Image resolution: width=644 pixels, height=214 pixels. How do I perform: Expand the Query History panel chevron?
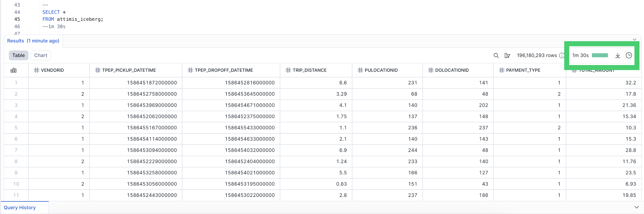click(636, 207)
